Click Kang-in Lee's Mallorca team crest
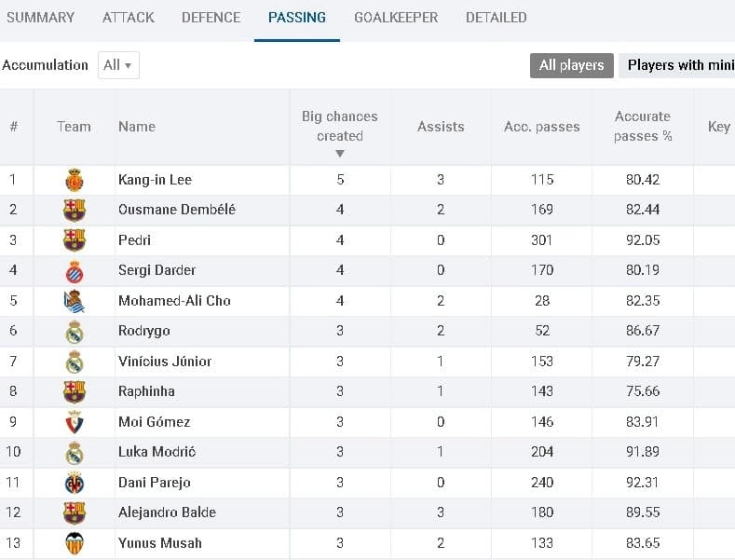Image resolution: width=735 pixels, height=560 pixels. 75,180
